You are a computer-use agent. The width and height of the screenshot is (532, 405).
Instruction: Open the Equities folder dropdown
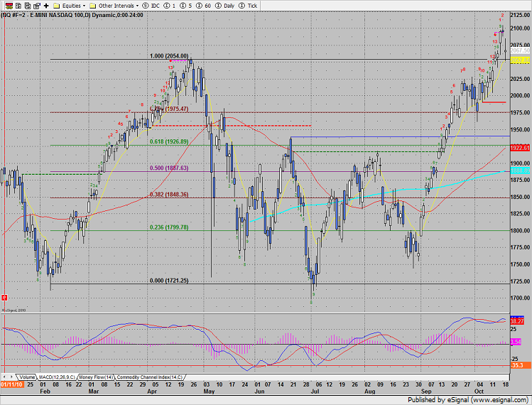pos(70,6)
